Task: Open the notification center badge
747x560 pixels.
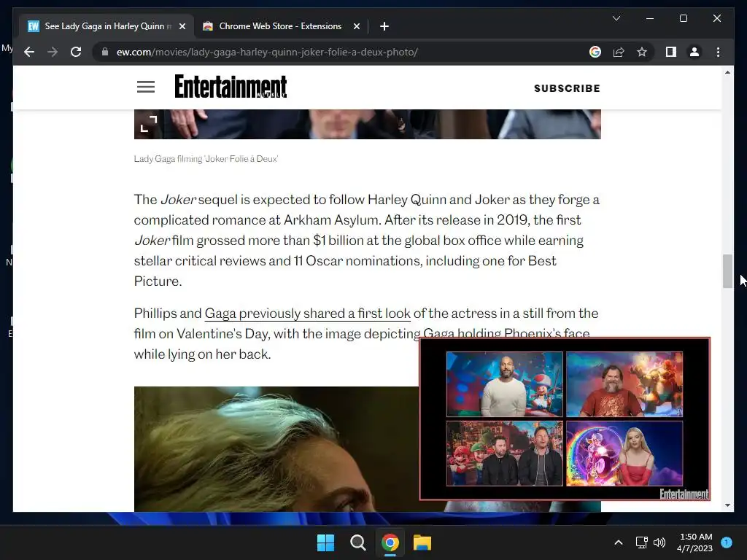Action: click(x=727, y=542)
